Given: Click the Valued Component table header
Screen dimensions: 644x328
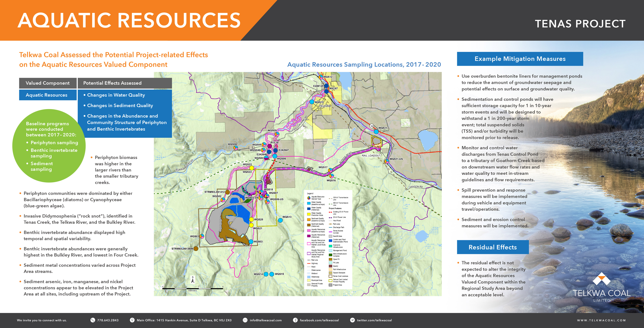Looking at the screenshot, I should [x=48, y=83].
